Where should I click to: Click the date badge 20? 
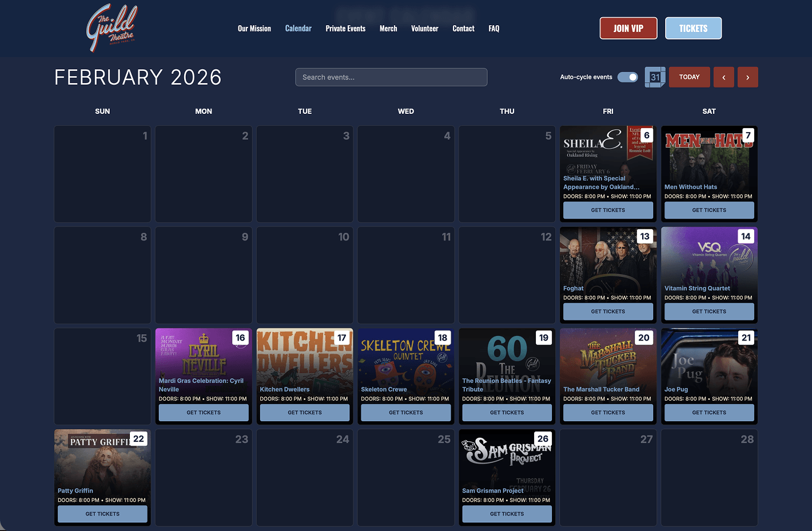[644, 338]
